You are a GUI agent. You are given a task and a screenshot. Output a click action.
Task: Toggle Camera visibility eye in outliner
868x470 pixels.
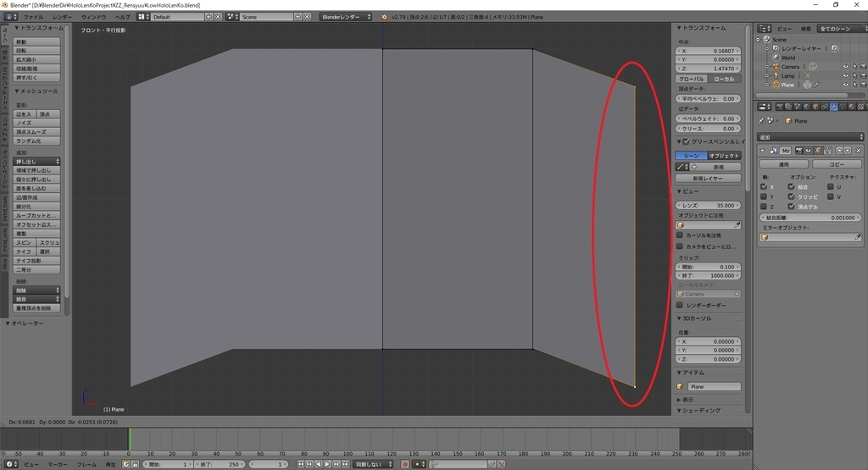coord(845,67)
